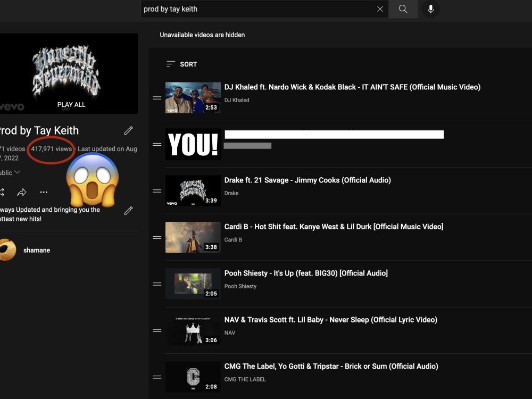Visit the Cardi B channel name under Hot Shit
This screenshot has height=399, width=532.
point(233,239)
